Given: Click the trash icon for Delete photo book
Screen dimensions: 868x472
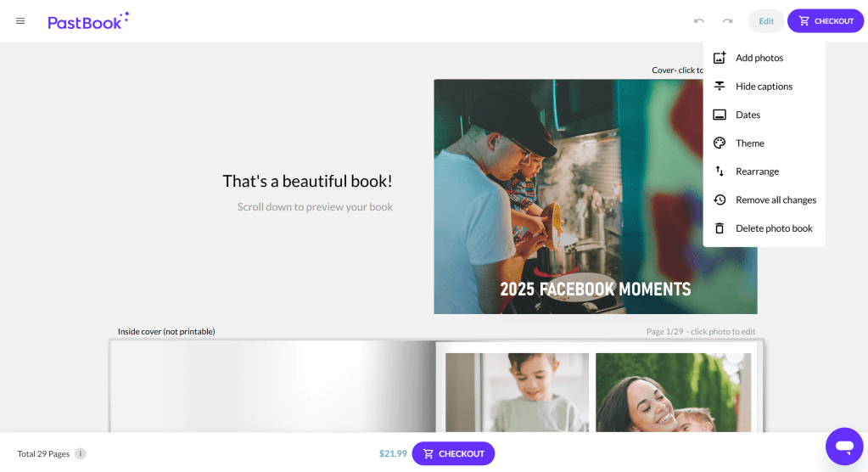Looking at the screenshot, I should 719,228.
